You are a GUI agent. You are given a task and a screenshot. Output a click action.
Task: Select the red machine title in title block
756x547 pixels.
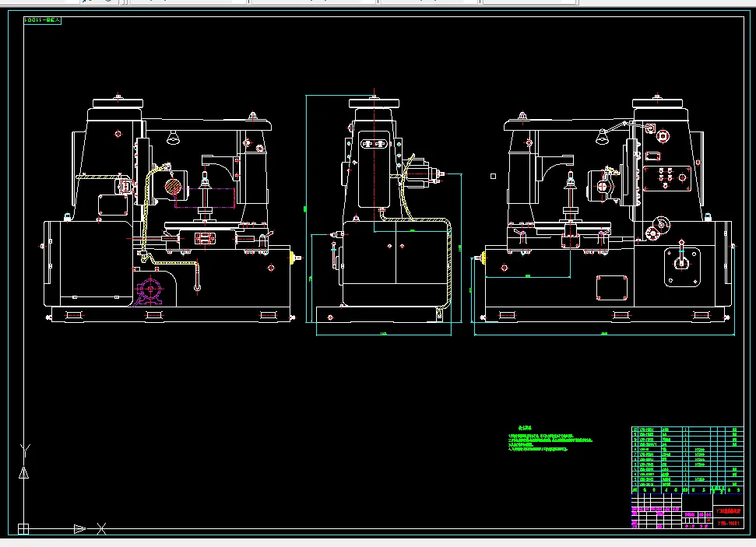click(728, 511)
